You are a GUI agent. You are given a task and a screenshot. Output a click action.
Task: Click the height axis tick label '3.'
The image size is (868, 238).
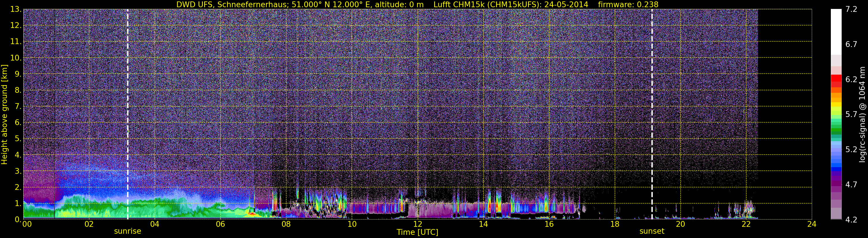(18, 171)
